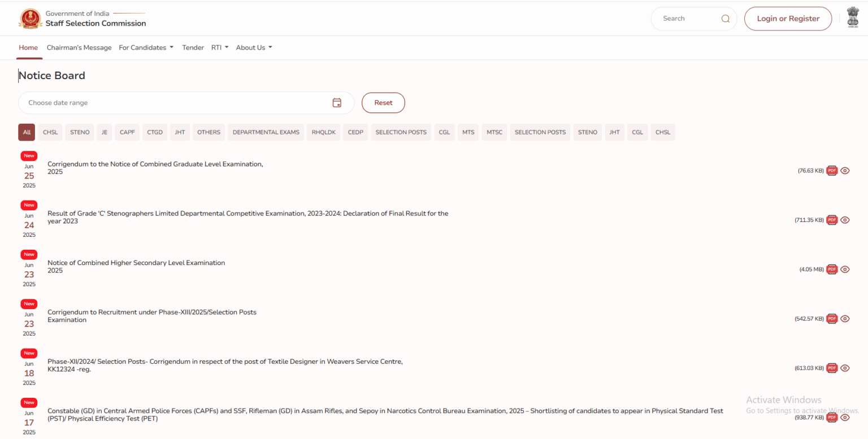Click the national emblem icon at top right
The image size is (868, 439).
[x=853, y=18]
